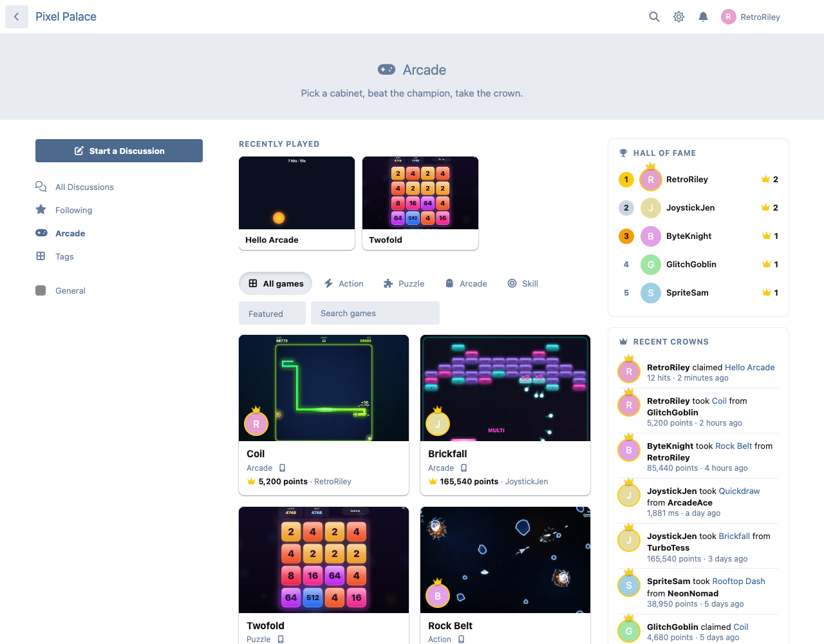This screenshot has height=644, width=824.
Task: Open RetroRiley in Hall of Fame
Action: pyautogui.click(x=687, y=180)
